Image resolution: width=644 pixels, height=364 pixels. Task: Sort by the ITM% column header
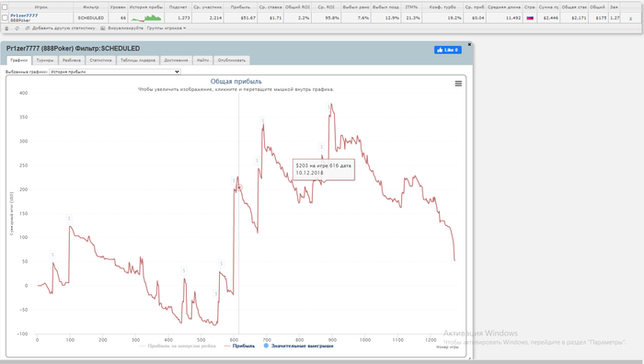411,7
